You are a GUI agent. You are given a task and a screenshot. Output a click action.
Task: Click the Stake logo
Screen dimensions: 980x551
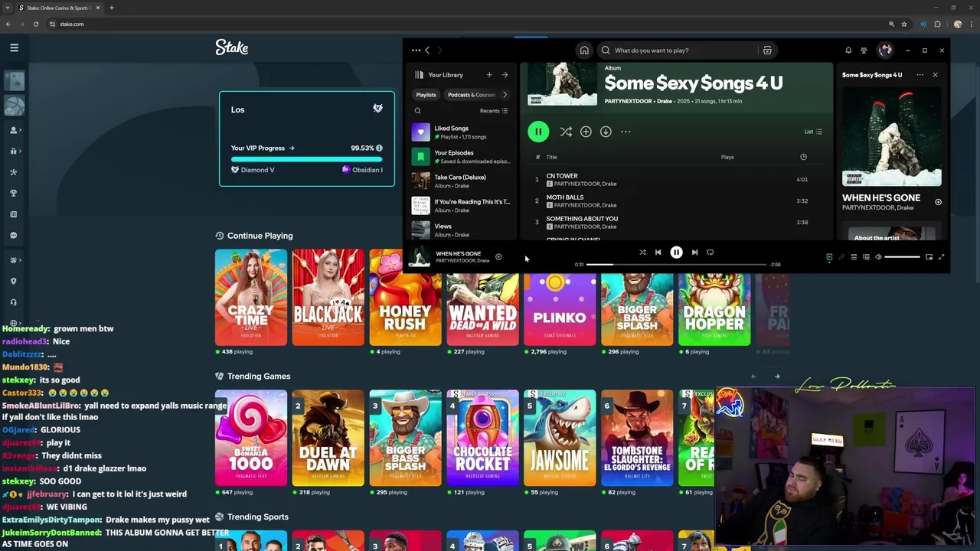coord(231,47)
